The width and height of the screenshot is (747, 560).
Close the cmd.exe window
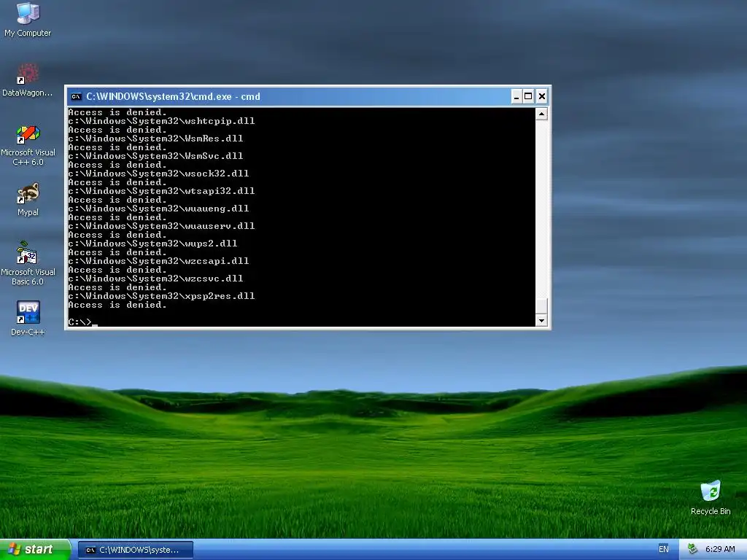(x=542, y=97)
